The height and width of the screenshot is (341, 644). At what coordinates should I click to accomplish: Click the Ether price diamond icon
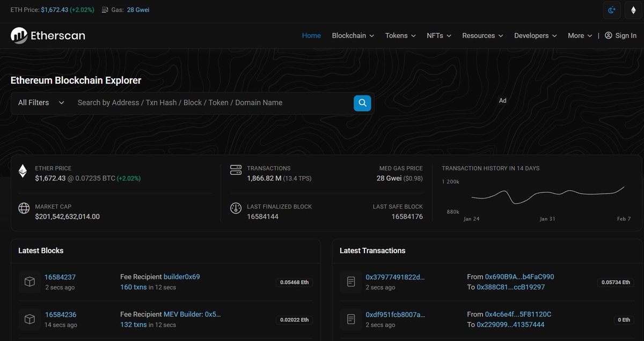click(x=23, y=171)
